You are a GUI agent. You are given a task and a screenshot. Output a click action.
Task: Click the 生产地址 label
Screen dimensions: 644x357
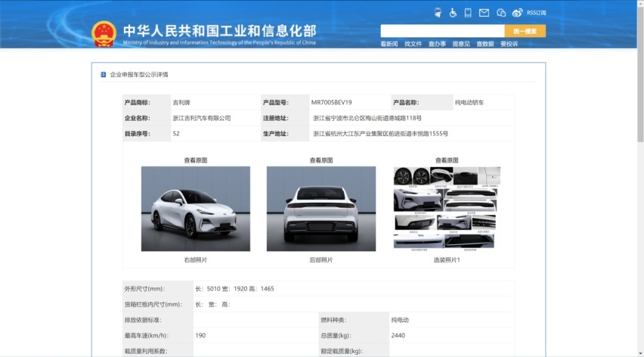click(x=276, y=134)
